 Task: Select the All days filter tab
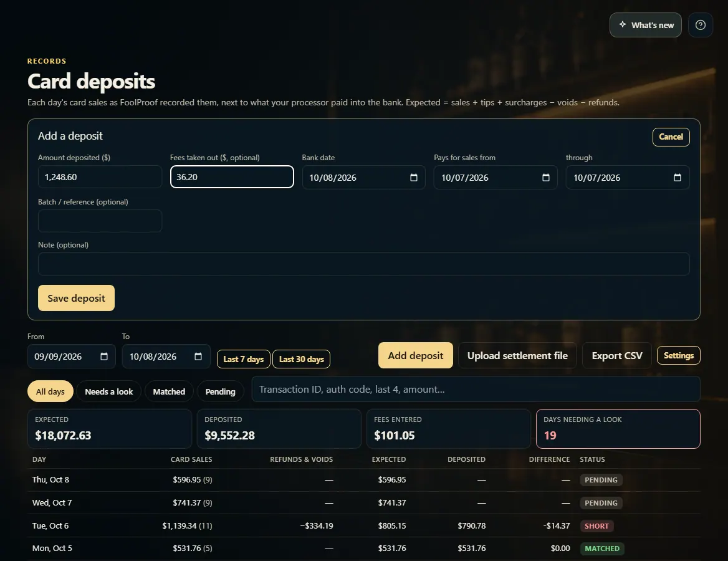coord(50,391)
